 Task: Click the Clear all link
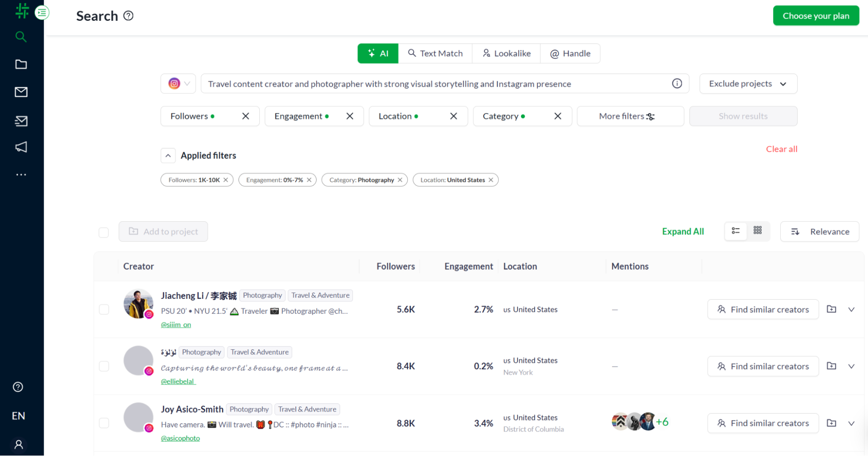point(781,149)
